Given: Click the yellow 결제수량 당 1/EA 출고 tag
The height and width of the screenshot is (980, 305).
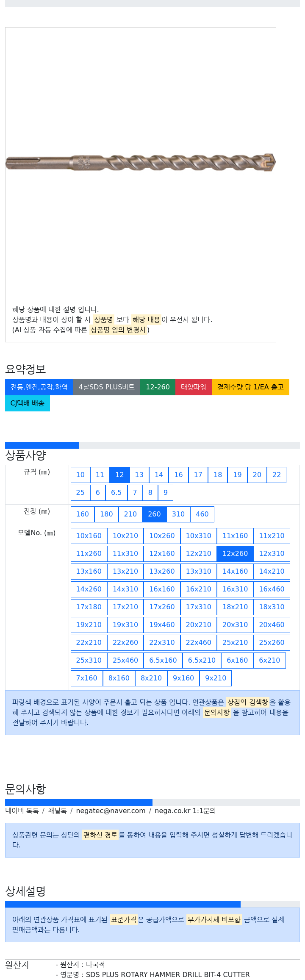Looking at the screenshot, I should click(250, 387).
